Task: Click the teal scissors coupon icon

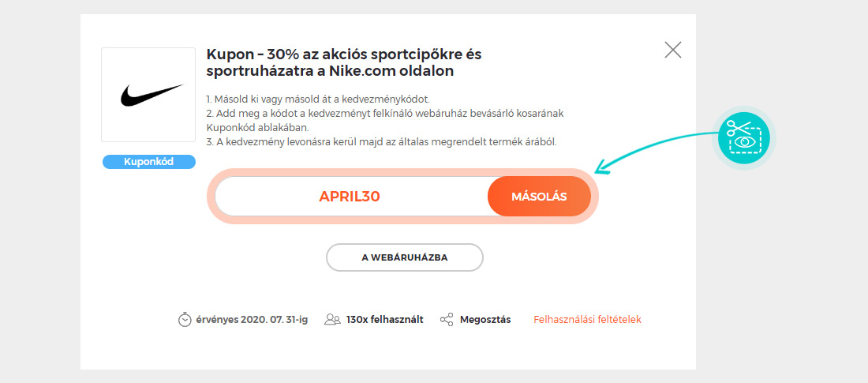Action: click(x=743, y=137)
